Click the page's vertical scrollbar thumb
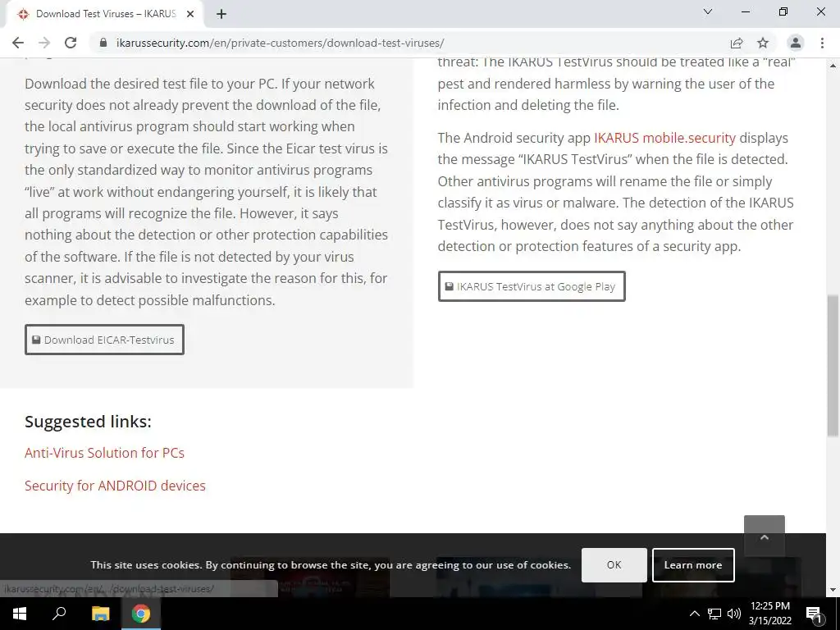This screenshot has height=630, width=840. coord(833,365)
